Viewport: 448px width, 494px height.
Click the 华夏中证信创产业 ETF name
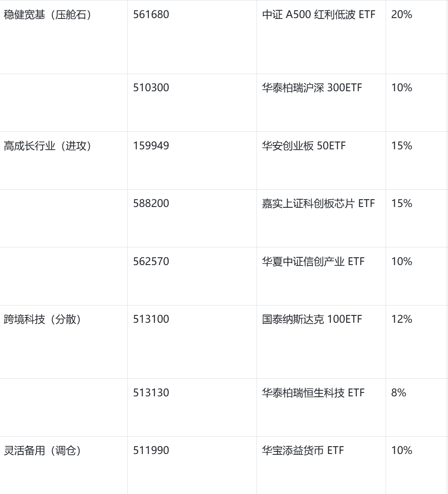click(313, 262)
